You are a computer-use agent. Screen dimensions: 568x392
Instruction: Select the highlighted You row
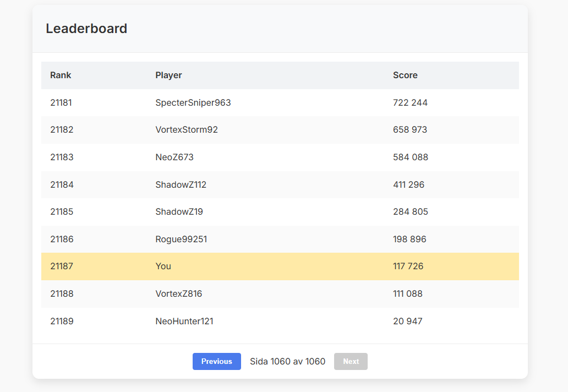click(280, 266)
